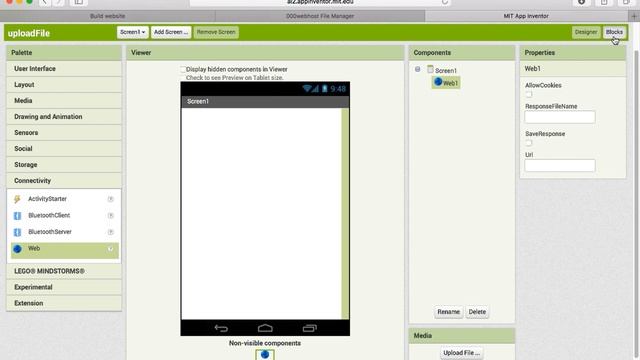Screen dimensions: 640x360
Task: Open the Screen1 dropdown button
Action: [x=132, y=32]
